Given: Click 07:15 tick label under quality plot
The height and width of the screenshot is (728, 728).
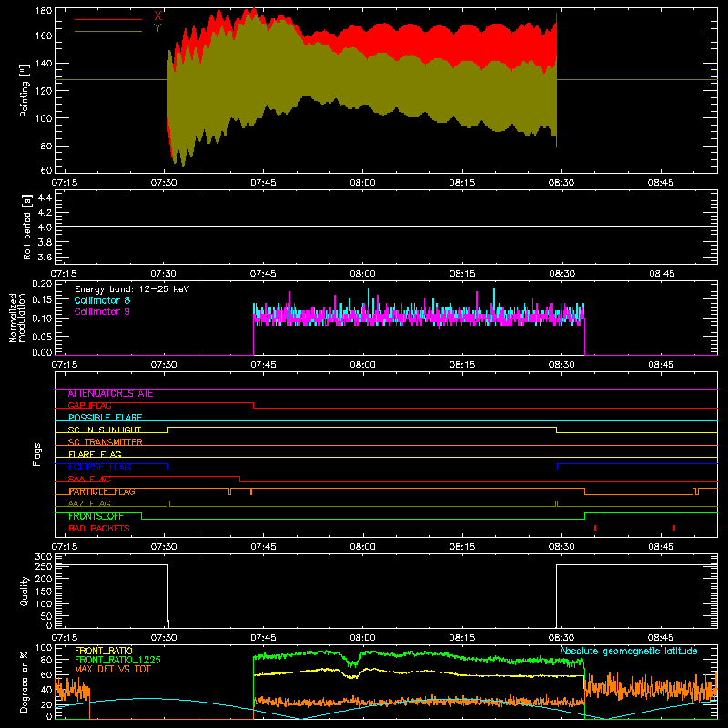Looking at the screenshot, I should [x=64, y=638].
